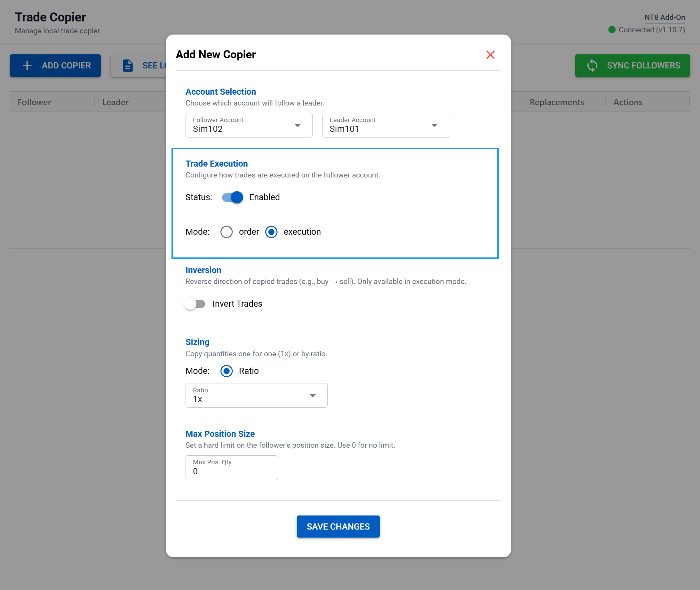Screen dimensions: 700x590
Task: Click the Add Copier button label
Action: (66, 66)
